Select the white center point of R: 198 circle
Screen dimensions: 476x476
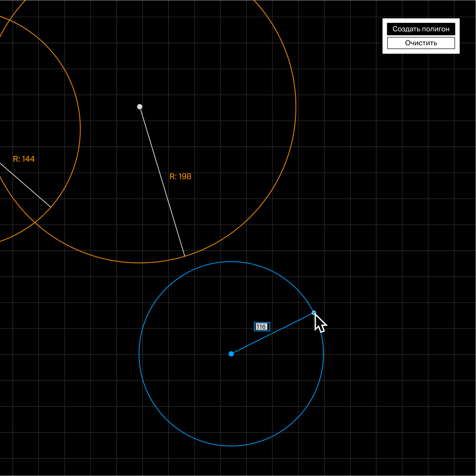[x=139, y=107]
